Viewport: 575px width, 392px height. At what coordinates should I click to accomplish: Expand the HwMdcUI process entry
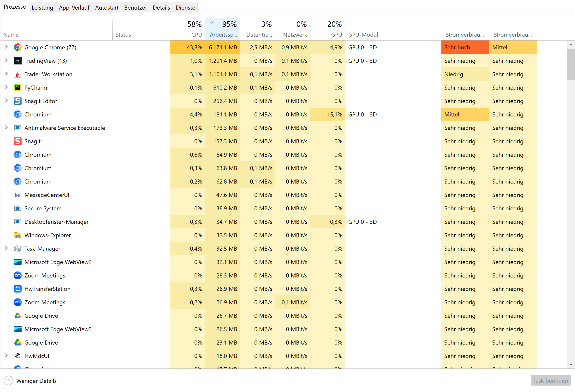[6, 355]
